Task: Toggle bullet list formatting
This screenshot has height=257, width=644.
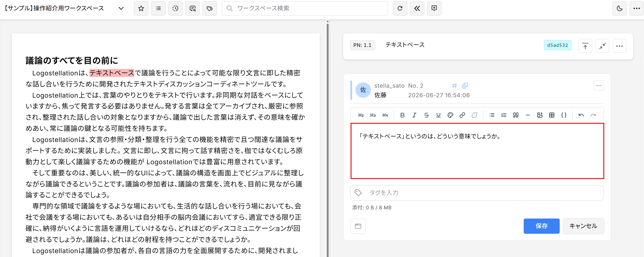Action: 492,115
